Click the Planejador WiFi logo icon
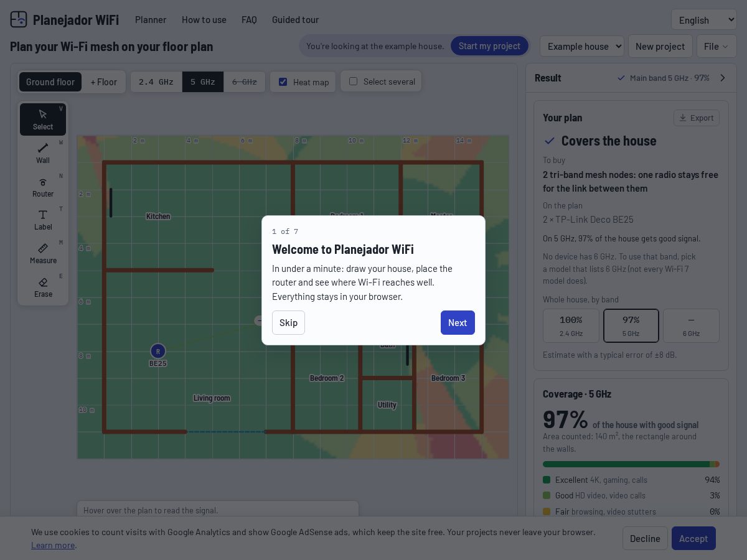Viewport: 747px width, 560px height. [19, 19]
